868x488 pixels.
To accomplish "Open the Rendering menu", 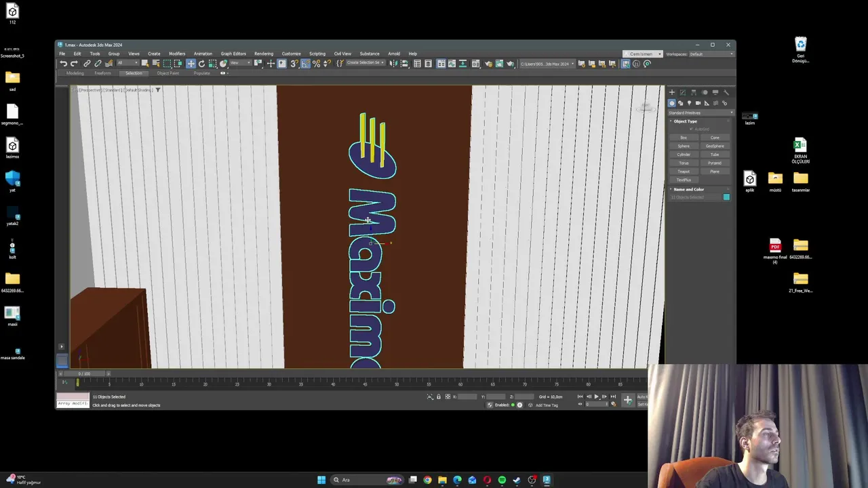I will point(264,54).
